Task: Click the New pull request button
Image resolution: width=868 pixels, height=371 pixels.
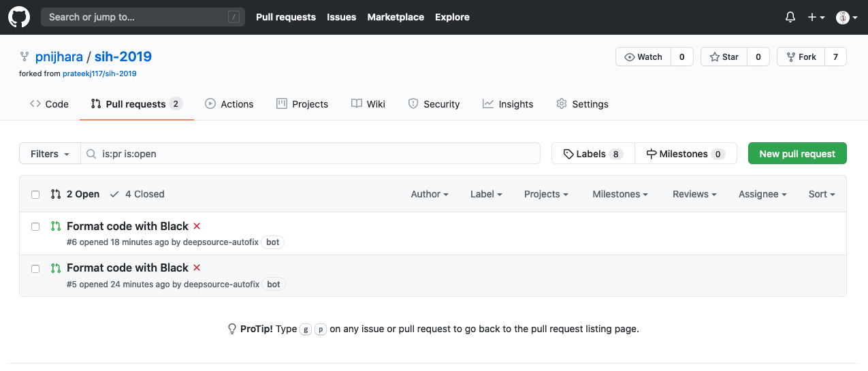Action: tap(797, 154)
